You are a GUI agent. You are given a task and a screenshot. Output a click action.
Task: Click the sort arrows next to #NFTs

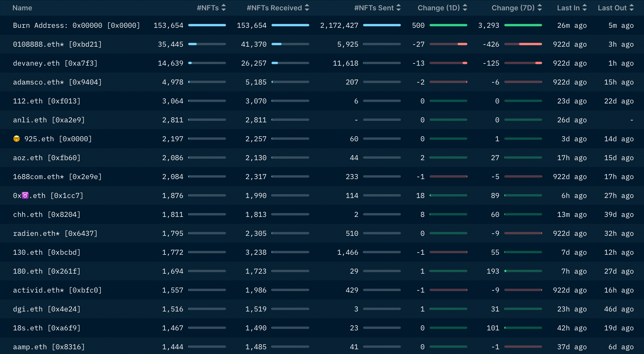(224, 8)
